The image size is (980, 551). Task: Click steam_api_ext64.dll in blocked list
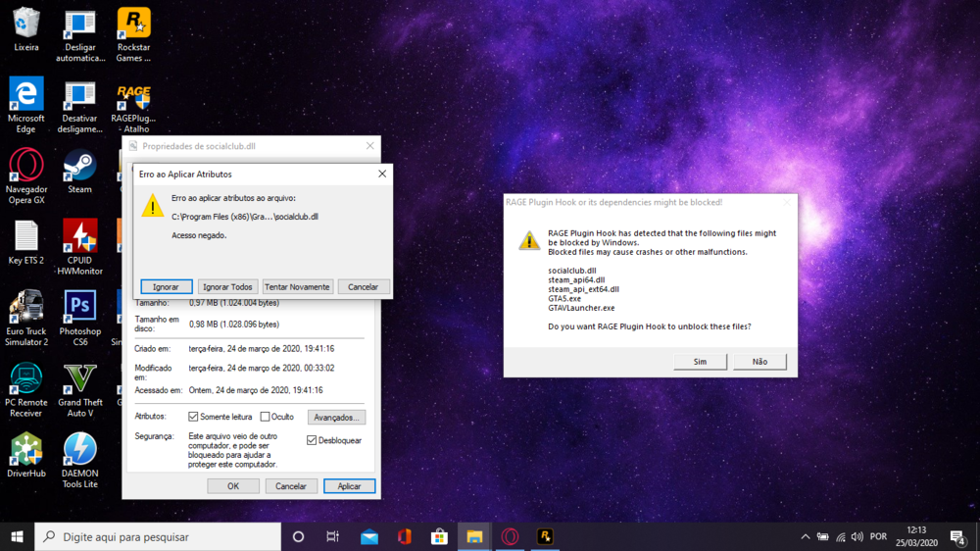[583, 289]
